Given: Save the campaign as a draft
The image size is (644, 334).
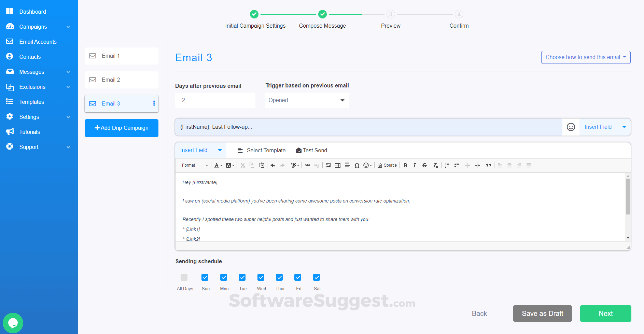Looking at the screenshot, I should pos(542,313).
